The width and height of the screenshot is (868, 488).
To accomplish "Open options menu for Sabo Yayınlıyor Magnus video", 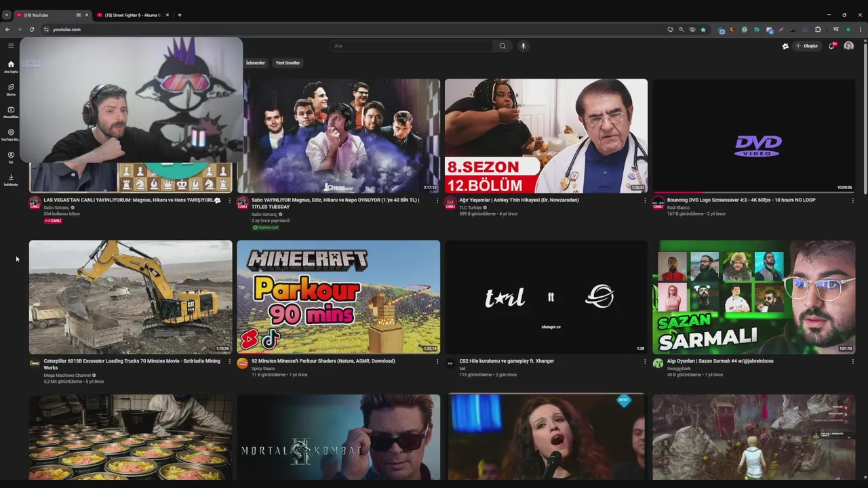I will pyautogui.click(x=437, y=201).
